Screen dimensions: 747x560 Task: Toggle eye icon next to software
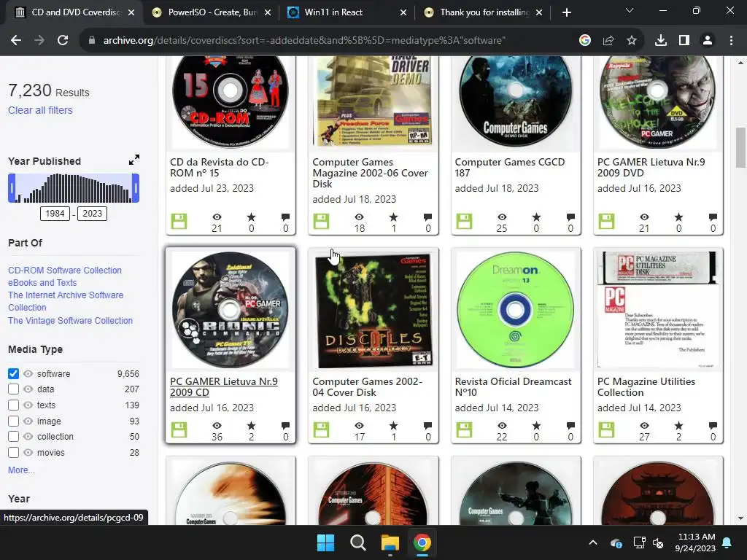28,374
